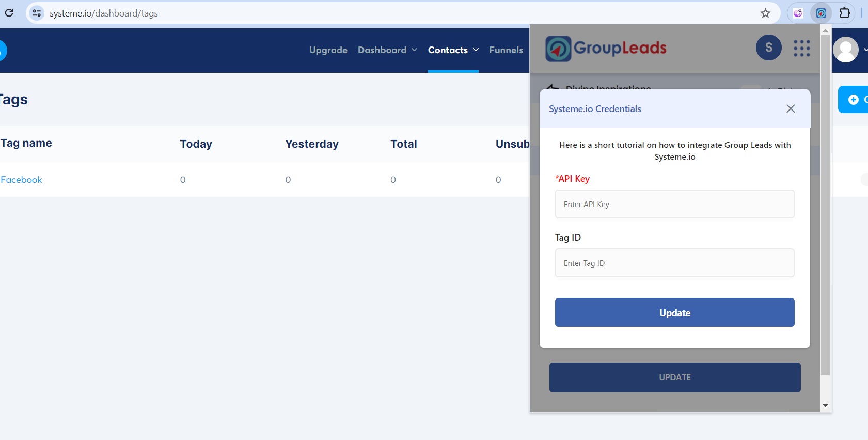This screenshot has width=868, height=440.
Task: Click the 'Systeme.io Credentials' dialog title
Action: pos(595,109)
